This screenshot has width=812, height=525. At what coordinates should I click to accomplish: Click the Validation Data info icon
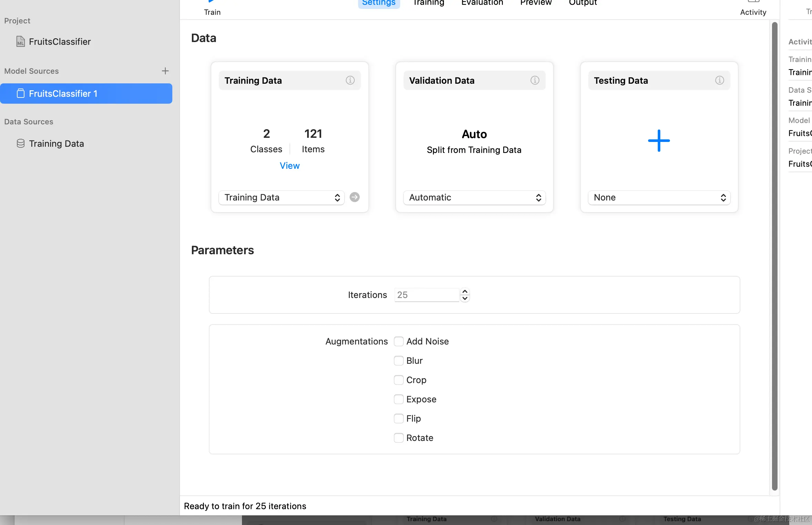[x=535, y=80]
